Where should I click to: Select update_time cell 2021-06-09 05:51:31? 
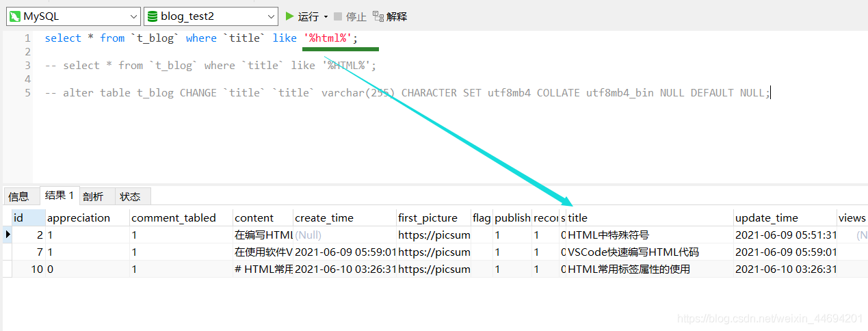point(785,235)
